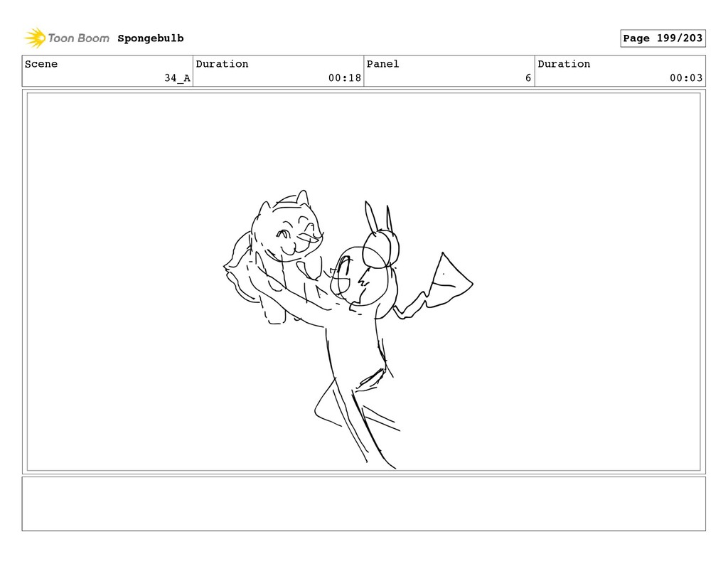
Task: Select the project title Spongebulb
Action: click(151, 38)
